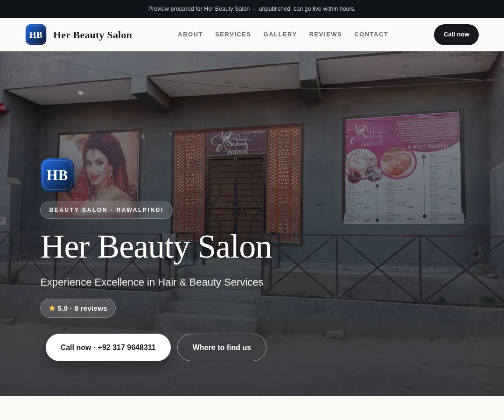504x420 pixels.
Task: Click the Beauty Salon · Rawalpindi pill
Action: point(106,210)
